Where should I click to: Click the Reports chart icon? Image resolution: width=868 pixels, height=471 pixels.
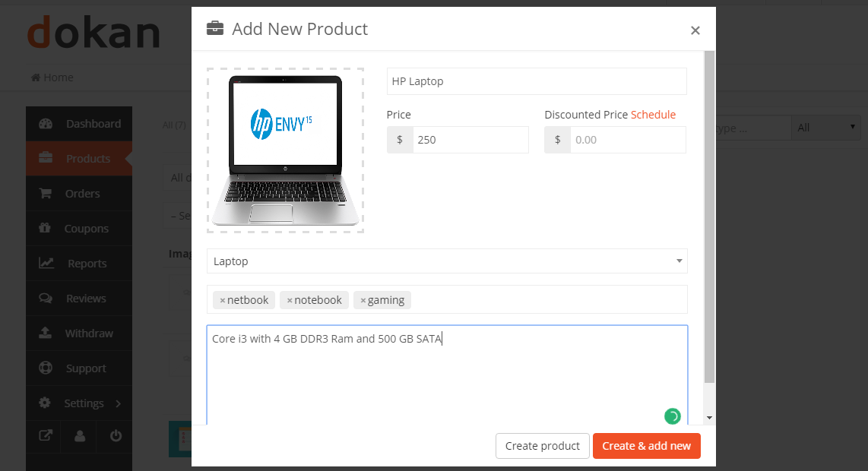pyautogui.click(x=46, y=263)
